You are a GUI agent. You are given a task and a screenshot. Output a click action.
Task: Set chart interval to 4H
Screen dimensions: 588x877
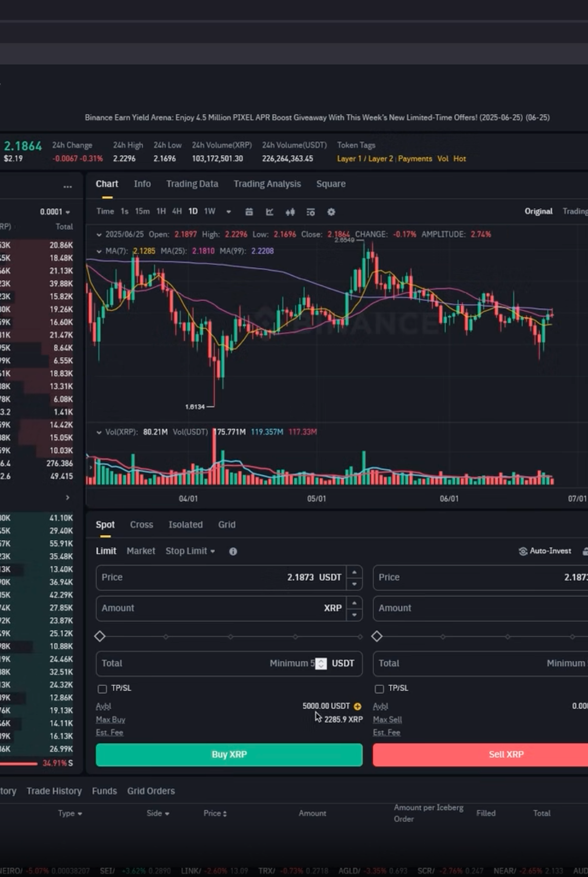(x=177, y=212)
